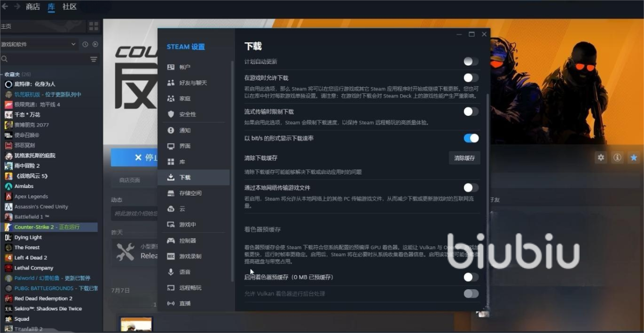Click the recent activity clock icon
The width and height of the screenshot is (644, 333).
click(86, 44)
